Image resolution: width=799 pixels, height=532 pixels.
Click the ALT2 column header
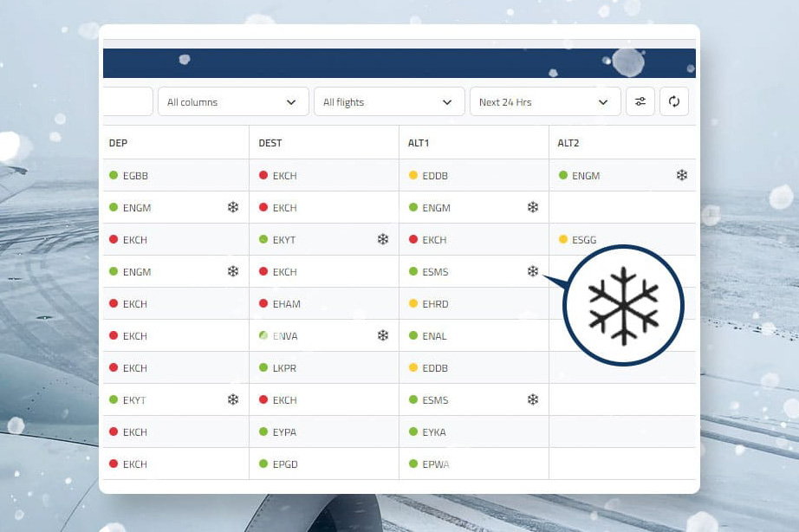click(567, 143)
